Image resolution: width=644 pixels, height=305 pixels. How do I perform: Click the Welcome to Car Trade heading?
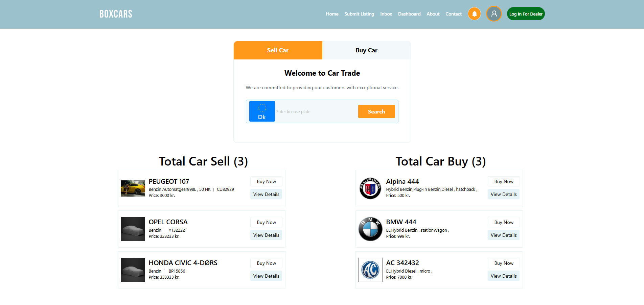(x=322, y=73)
